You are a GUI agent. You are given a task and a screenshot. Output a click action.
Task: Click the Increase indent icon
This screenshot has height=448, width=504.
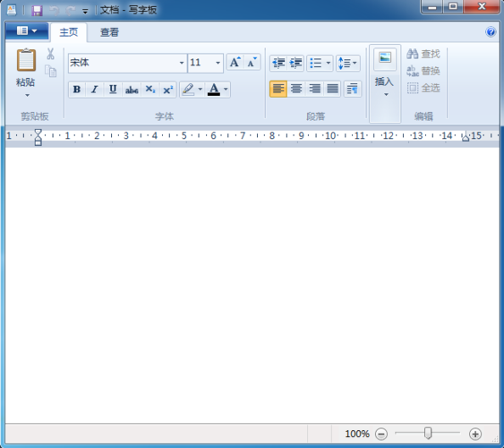(x=295, y=63)
